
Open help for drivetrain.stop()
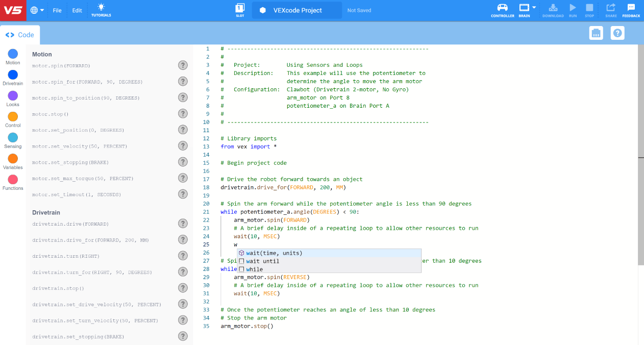tap(183, 287)
